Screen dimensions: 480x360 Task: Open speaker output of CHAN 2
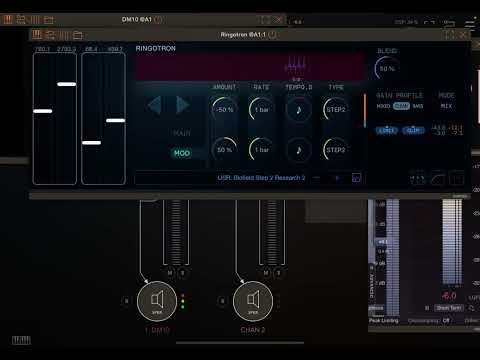(x=253, y=301)
